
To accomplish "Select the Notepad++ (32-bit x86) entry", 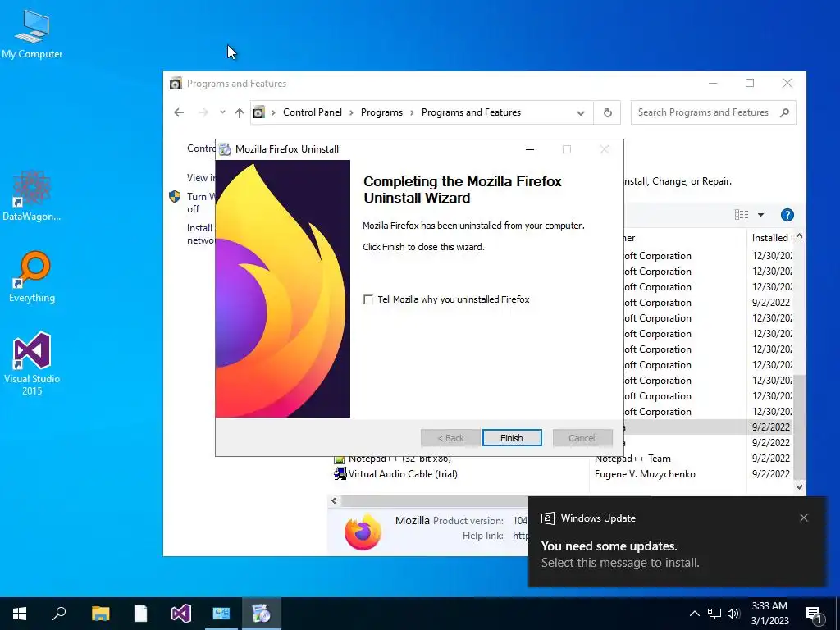I will point(399,459).
